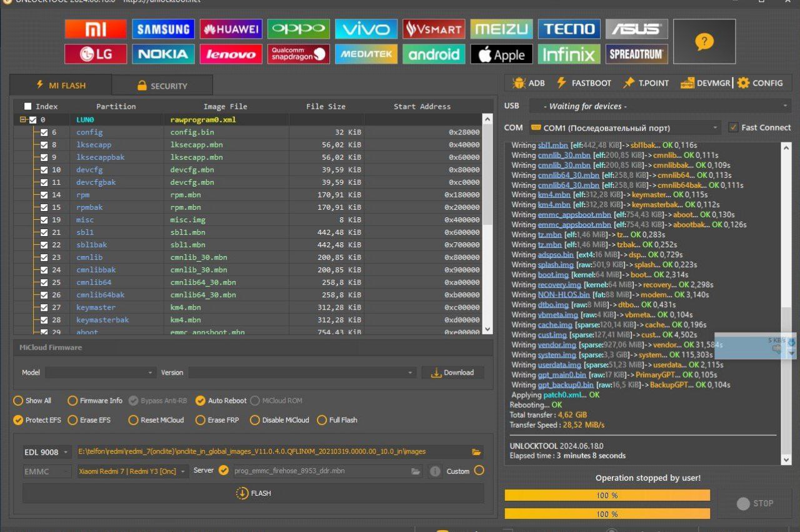Select the Samsung brand icon

tap(163, 29)
